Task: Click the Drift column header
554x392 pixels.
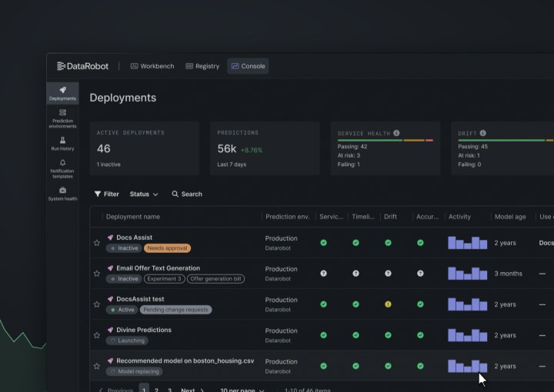Action: coord(390,217)
